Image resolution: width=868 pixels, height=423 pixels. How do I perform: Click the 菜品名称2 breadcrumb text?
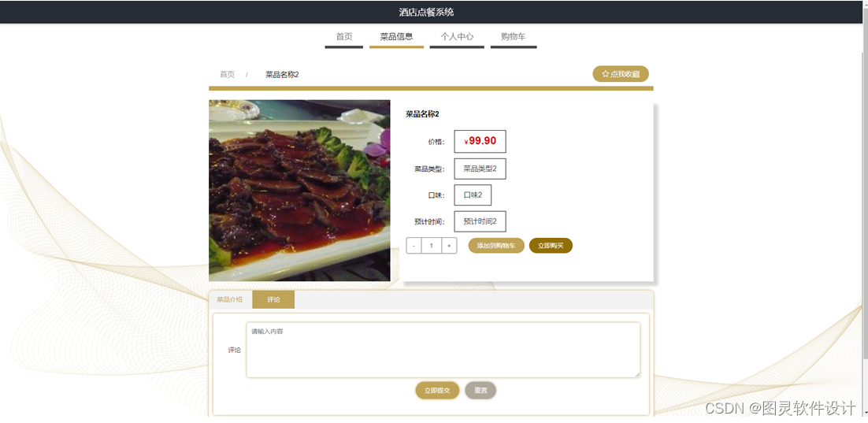coord(282,74)
